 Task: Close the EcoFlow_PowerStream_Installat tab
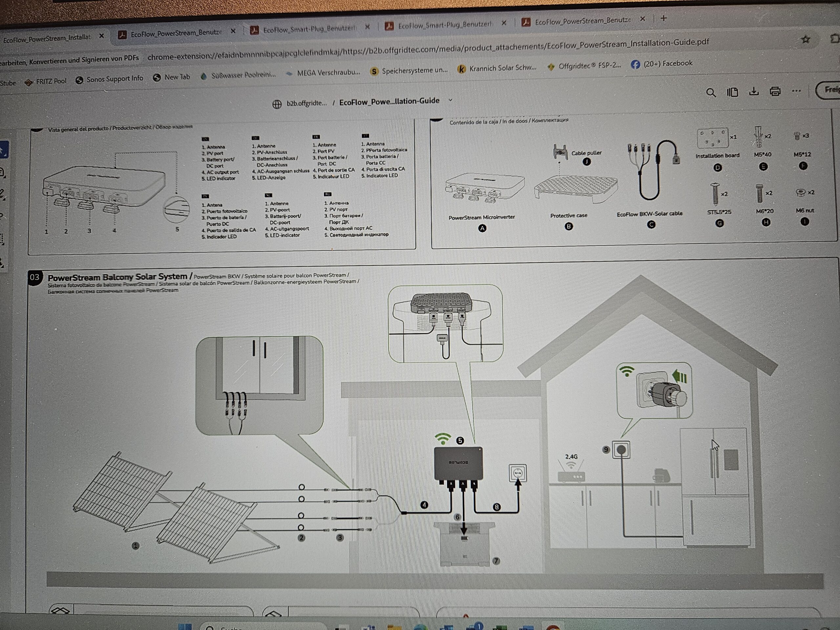pos(101,36)
